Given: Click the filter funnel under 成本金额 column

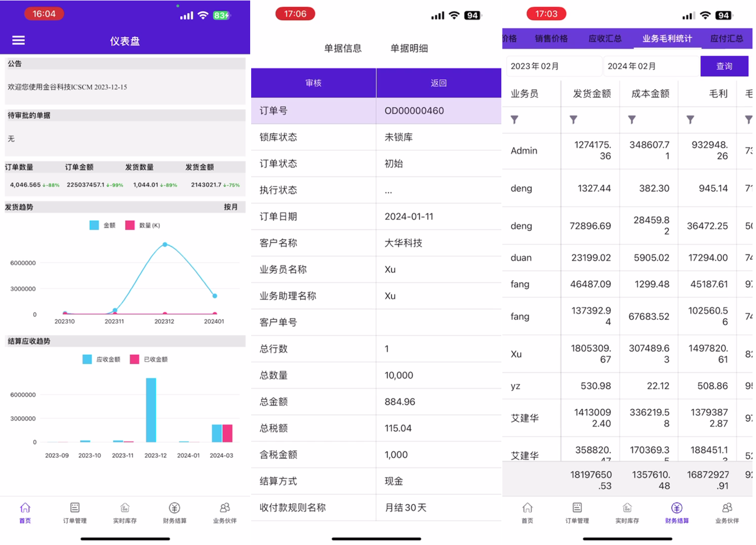Looking at the screenshot, I should (x=632, y=120).
